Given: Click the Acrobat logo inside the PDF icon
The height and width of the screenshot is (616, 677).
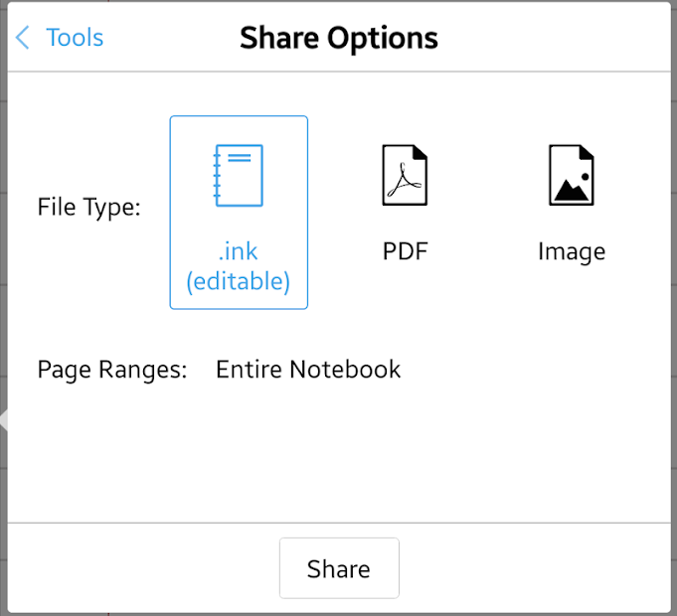Looking at the screenshot, I should coord(404,183).
